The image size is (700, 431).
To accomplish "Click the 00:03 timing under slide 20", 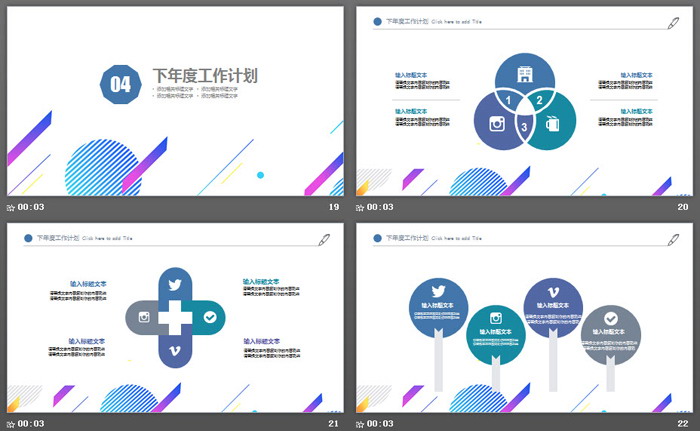I will coord(380,207).
